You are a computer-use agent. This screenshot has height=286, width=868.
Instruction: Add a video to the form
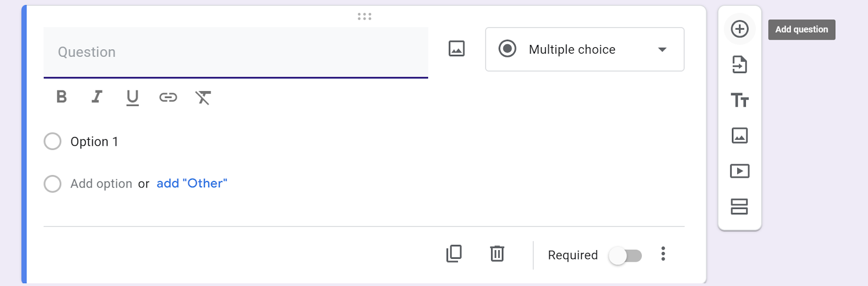tap(739, 171)
